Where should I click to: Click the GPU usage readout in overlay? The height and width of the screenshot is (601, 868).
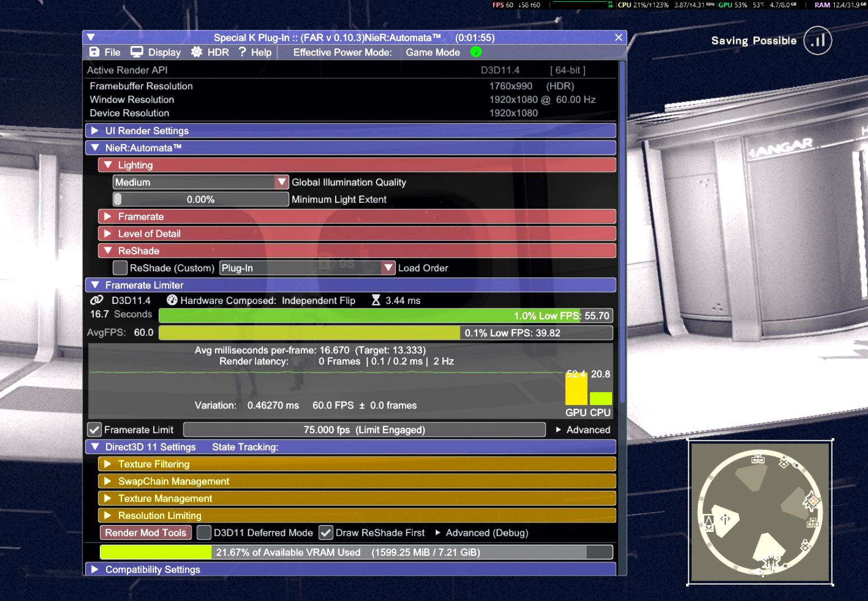[733, 5]
